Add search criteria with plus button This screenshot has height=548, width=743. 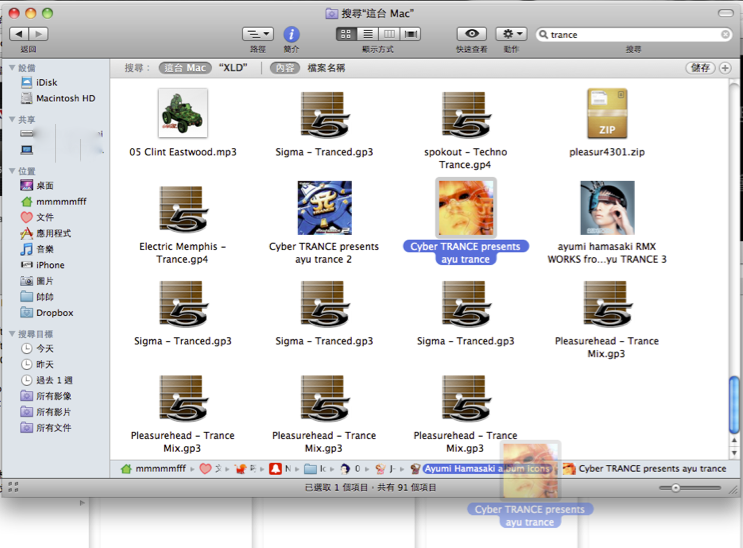(x=725, y=68)
